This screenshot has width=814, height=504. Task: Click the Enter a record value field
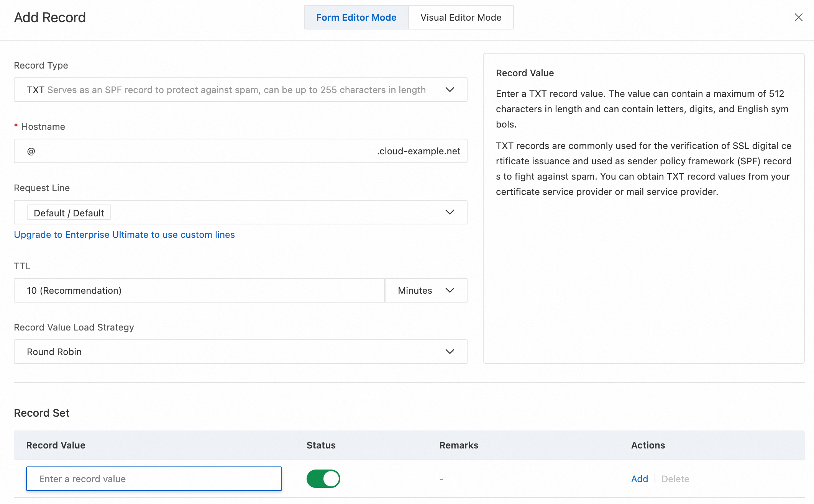coord(154,479)
